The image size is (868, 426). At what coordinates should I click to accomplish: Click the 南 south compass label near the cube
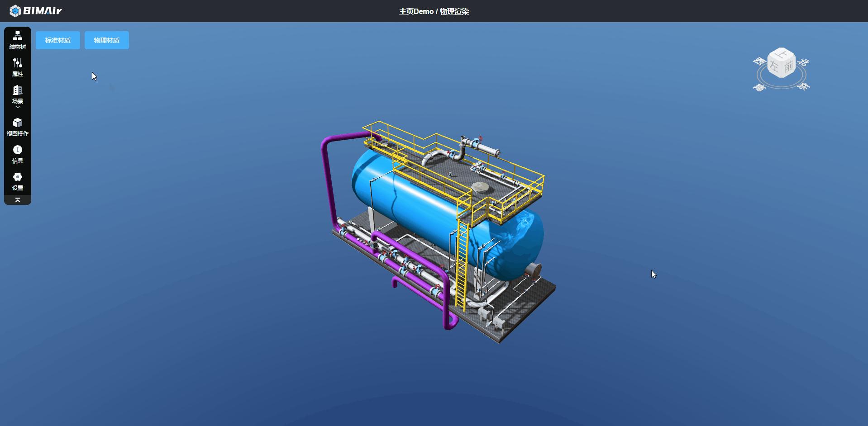(759, 87)
